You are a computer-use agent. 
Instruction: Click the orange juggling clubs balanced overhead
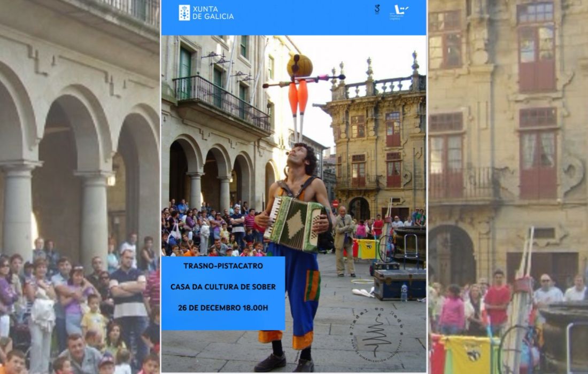pos(298,99)
